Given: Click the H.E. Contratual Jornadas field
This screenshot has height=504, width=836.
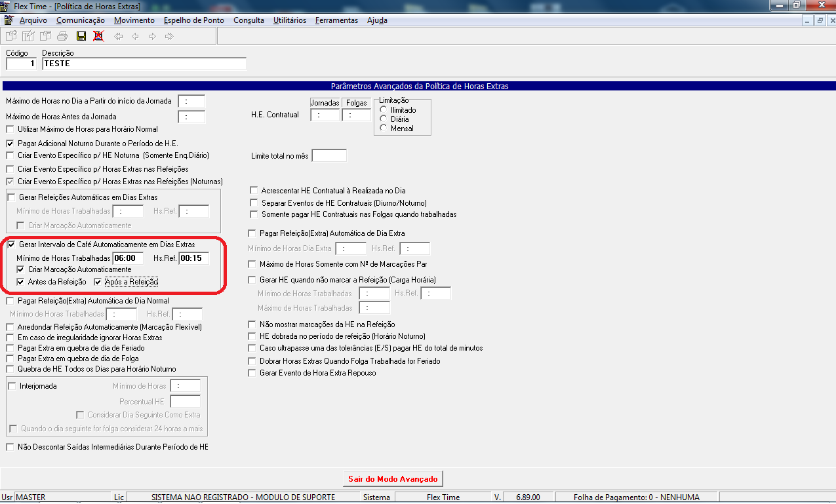Looking at the screenshot, I should click(x=325, y=115).
